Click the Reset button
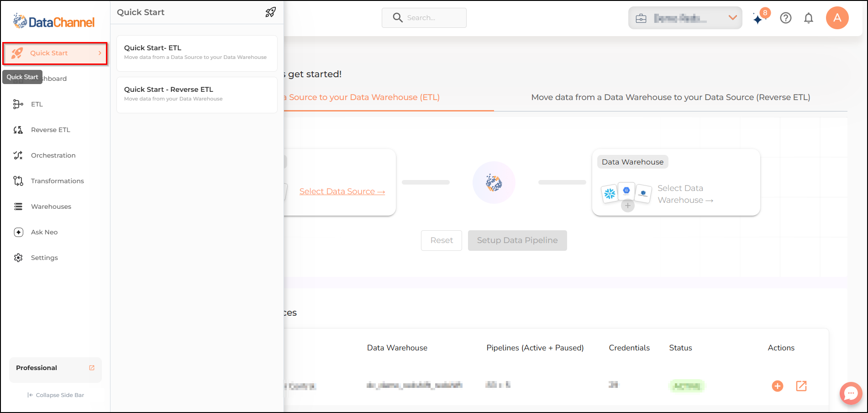Image resolution: width=868 pixels, height=413 pixels. coord(442,240)
